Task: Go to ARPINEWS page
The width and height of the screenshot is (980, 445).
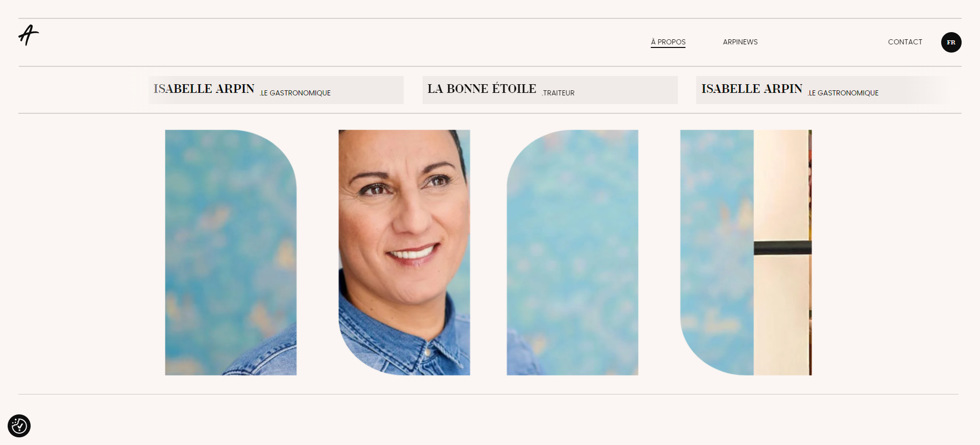Action: (x=740, y=42)
